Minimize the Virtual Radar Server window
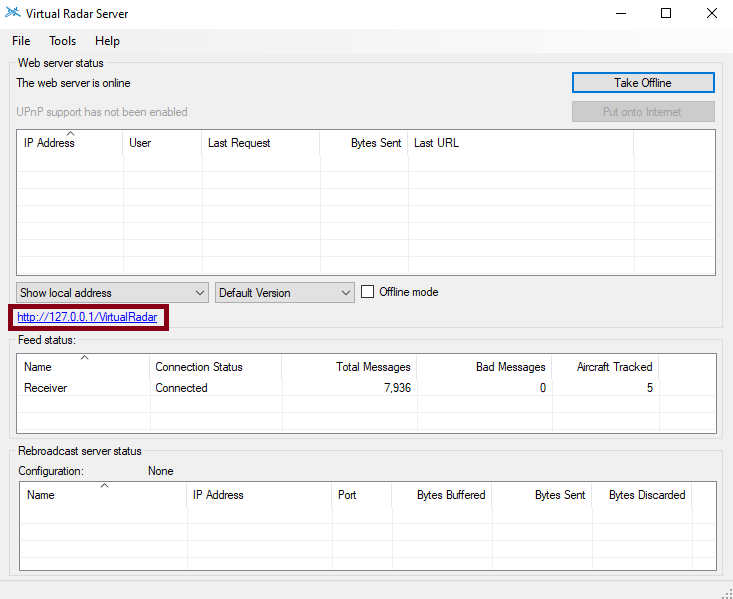 621,14
